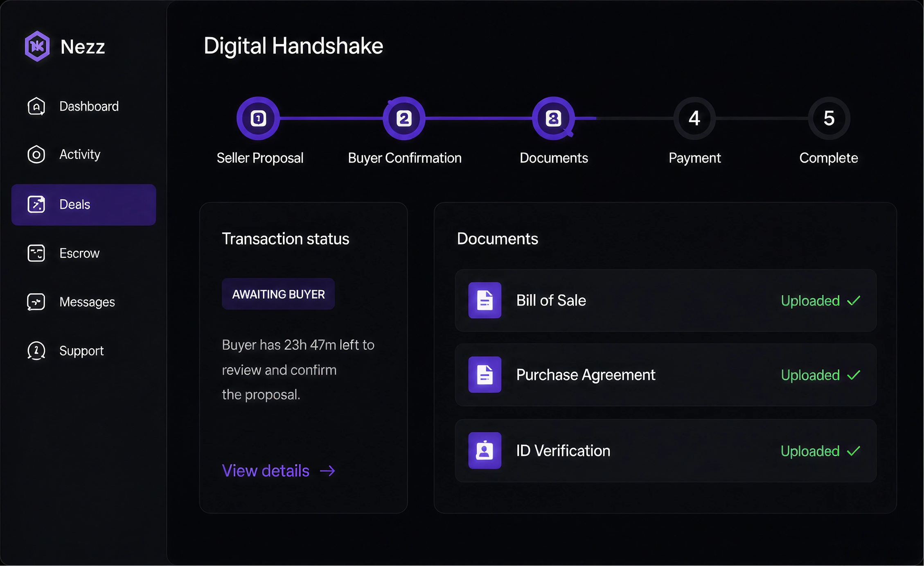Open the Messages chat icon
This screenshot has width=924, height=566.
coord(36,302)
